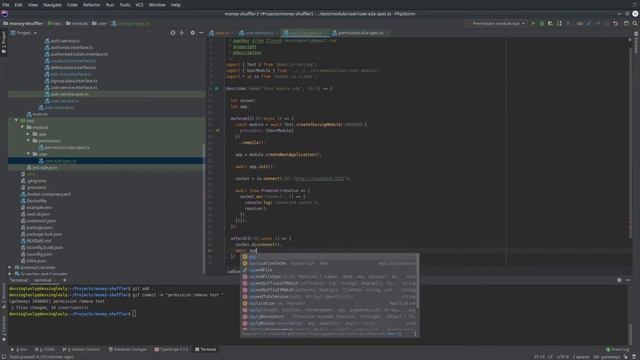Screen dimensions: 640x360
Task: Click the Local terminal session tab
Action: point(44,280)
